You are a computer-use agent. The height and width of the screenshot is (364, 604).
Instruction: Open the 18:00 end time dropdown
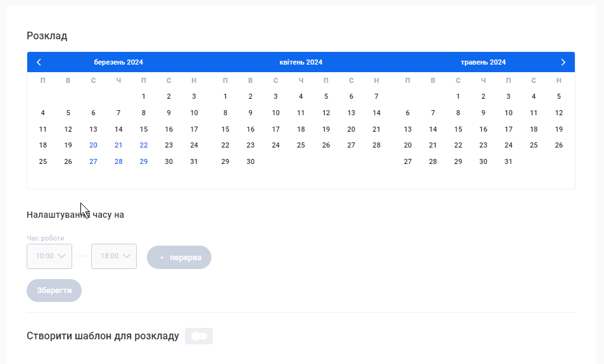pos(114,256)
